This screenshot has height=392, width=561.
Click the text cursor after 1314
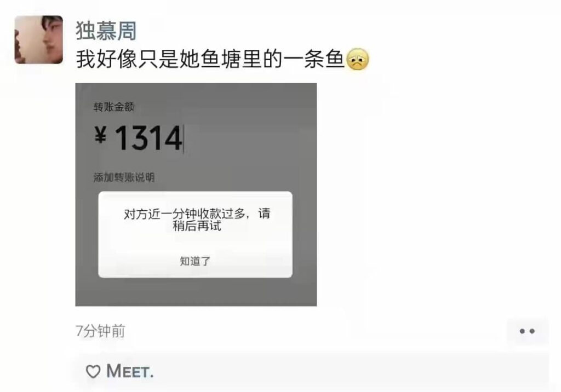[184, 139]
